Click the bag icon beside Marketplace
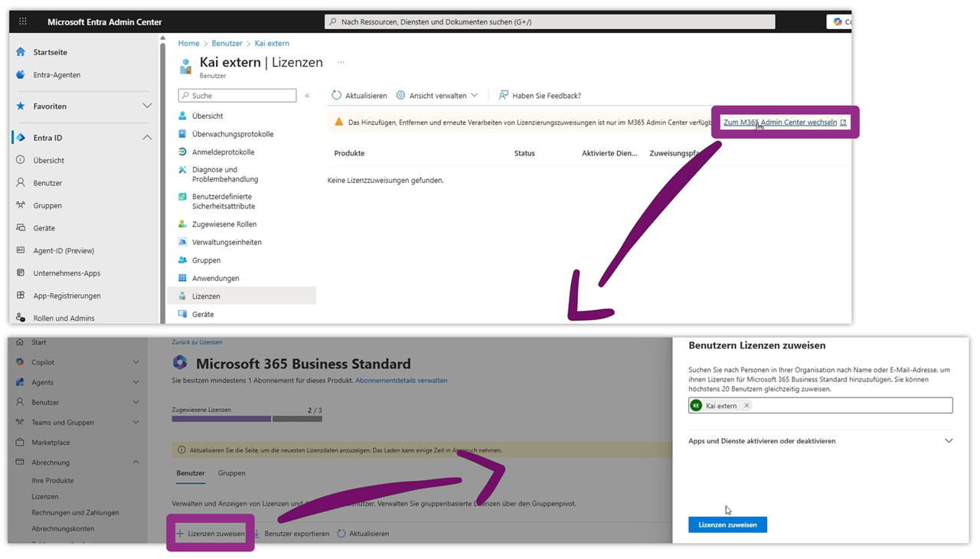Screen dimensions: 980x559 coord(20,443)
